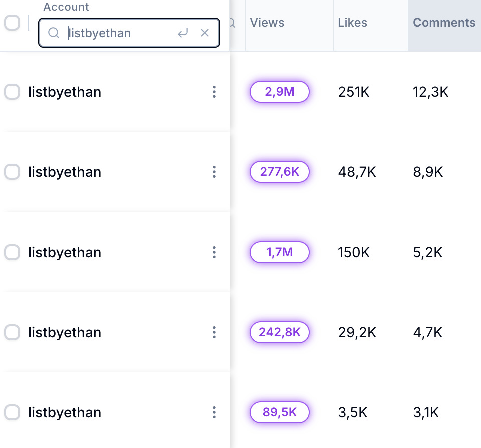The image size is (481, 448).
Task: Click the 2,9M views badge
Action: [280, 92]
